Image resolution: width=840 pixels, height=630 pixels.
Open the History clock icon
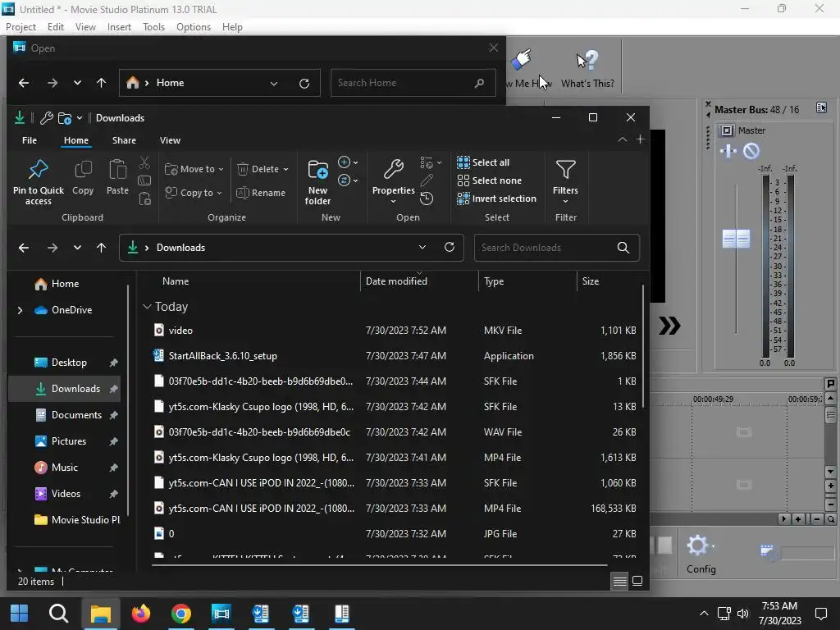(x=427, y=199)
